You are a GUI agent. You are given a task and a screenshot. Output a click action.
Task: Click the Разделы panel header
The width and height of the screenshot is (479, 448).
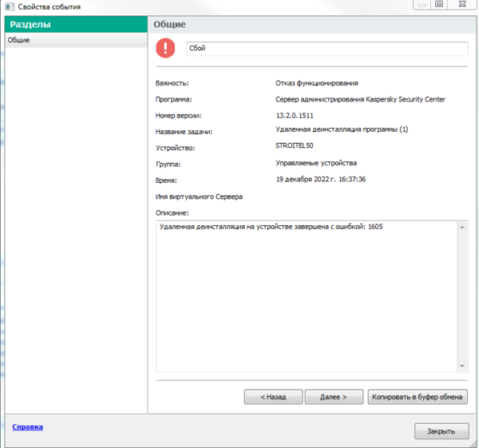click(76, 24)
